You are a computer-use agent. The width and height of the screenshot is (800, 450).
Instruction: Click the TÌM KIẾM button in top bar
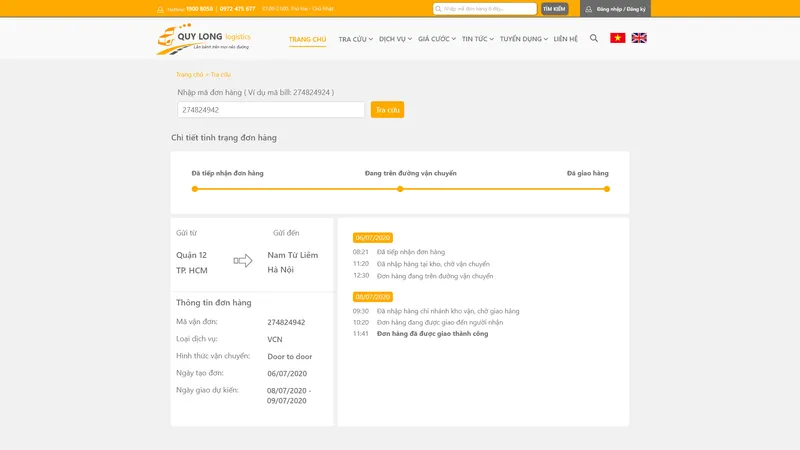click(x=555, y=9)
